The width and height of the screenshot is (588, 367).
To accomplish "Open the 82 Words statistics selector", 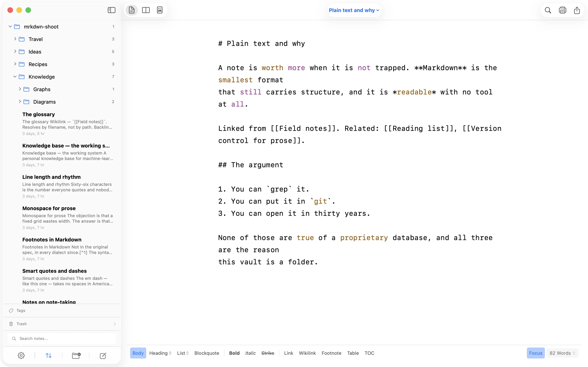I will (x=562, y=353).
